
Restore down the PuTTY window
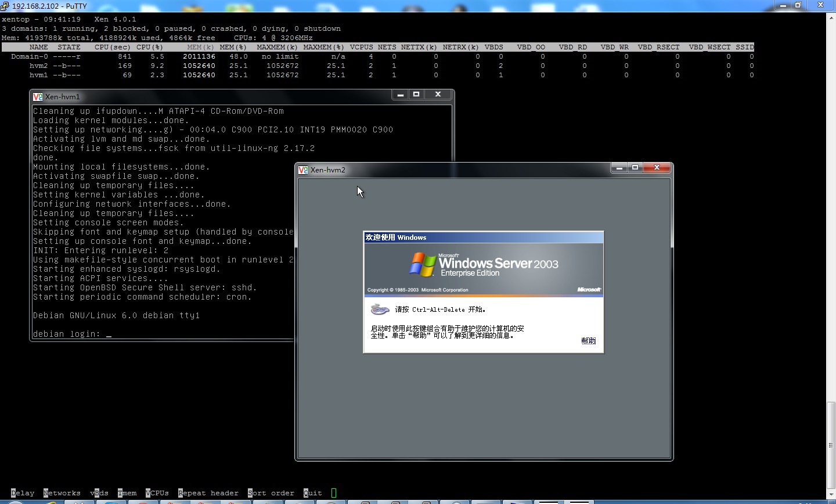(x=798, y=5)
